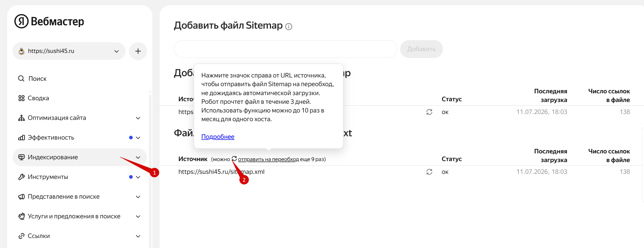Screen dimensions: 644x248
Task: Click the plus icon to add a site
Action: coord(138,51)
